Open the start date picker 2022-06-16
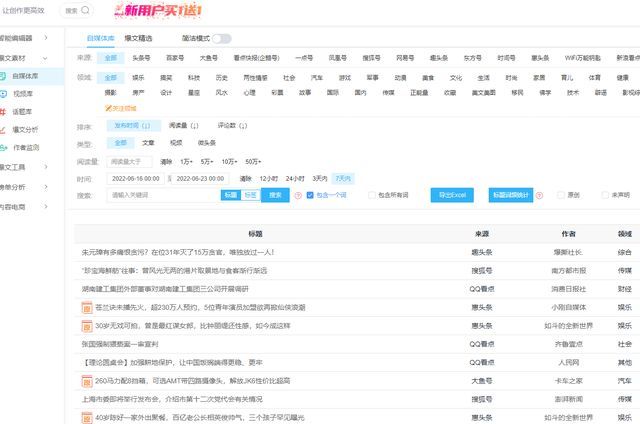640x424 pixels. pos(136,179)
